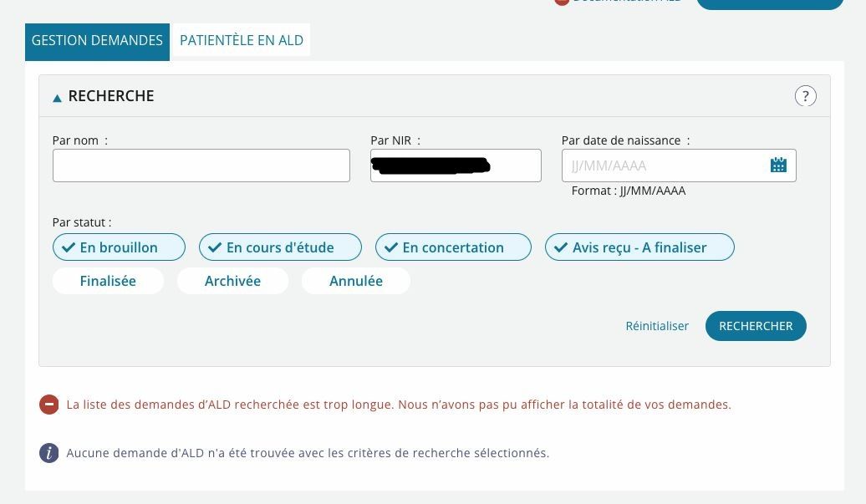Reset filters with Réinitialiser link
The height and width of the screenshot is (504, 866).
tap(657, 326)
